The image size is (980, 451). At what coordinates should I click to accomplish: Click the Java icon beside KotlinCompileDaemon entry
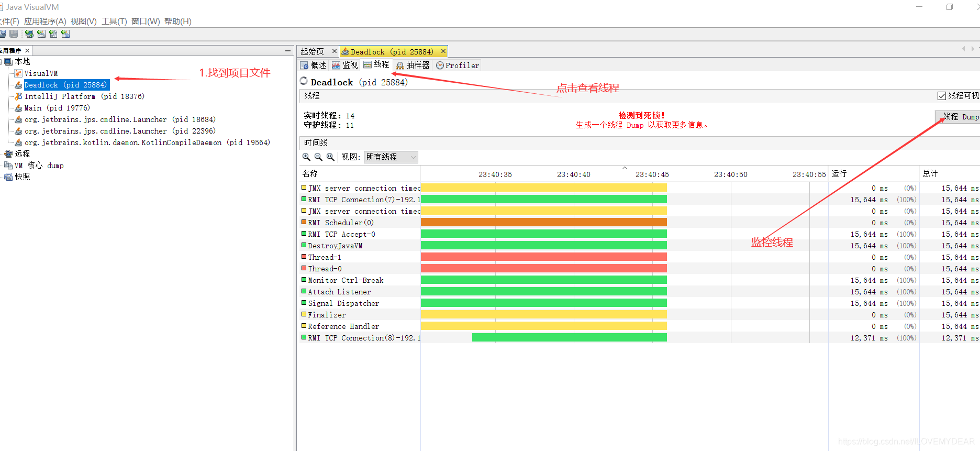click(x=18, y=142)
